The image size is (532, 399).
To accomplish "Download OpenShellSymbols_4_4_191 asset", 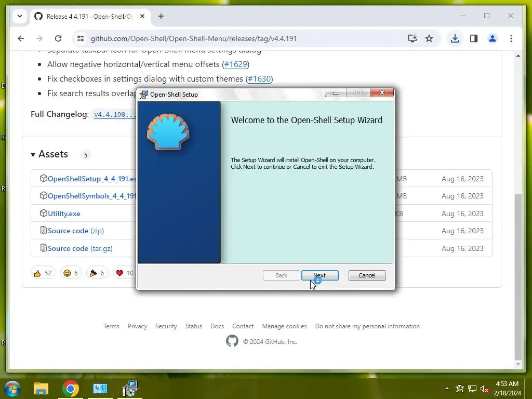I will (92, 196).
